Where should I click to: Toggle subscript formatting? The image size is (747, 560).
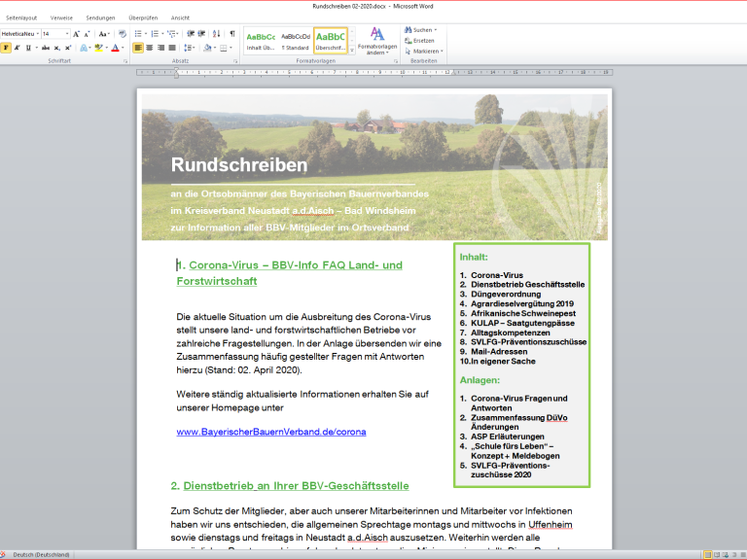click(x=56, y=48)
